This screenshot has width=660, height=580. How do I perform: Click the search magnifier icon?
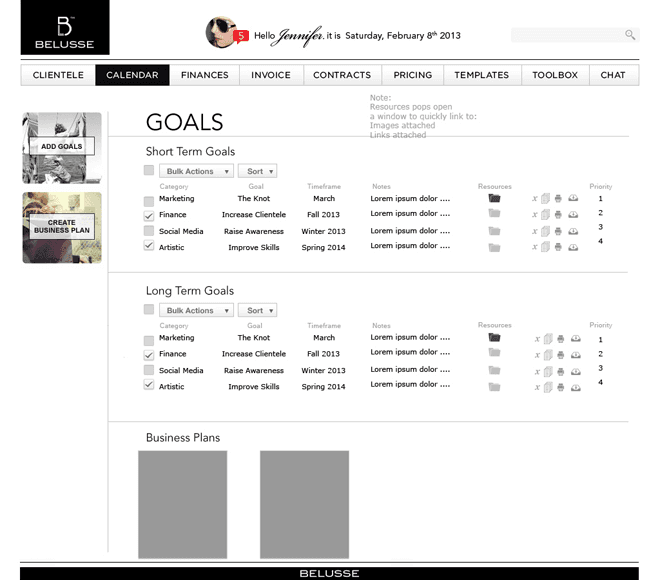(630, 35)
